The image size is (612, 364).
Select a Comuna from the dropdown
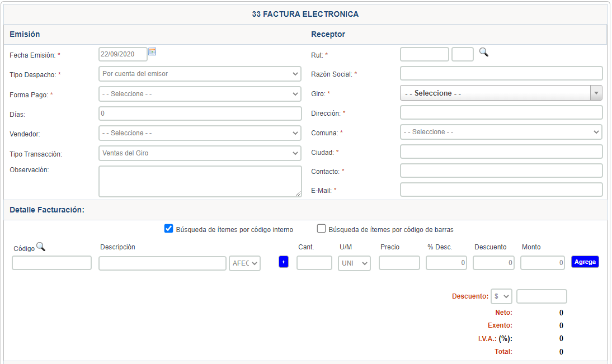pyautogui.click(x=501, y=132)
